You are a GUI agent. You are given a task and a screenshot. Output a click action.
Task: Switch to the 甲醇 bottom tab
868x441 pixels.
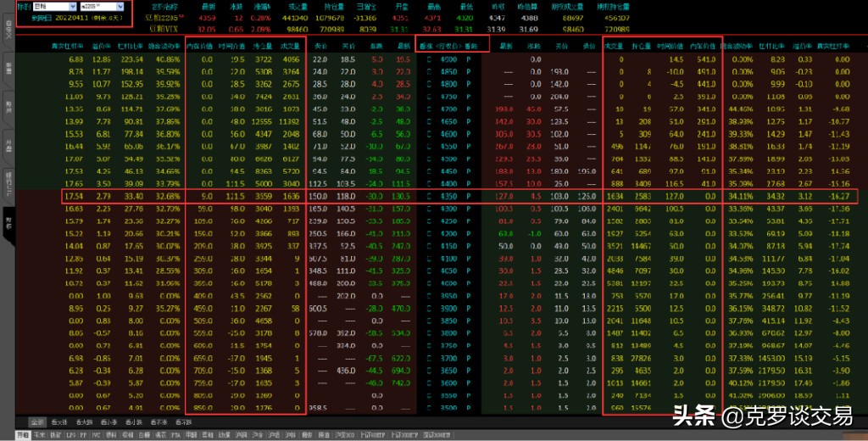click(x=191, y=435)
